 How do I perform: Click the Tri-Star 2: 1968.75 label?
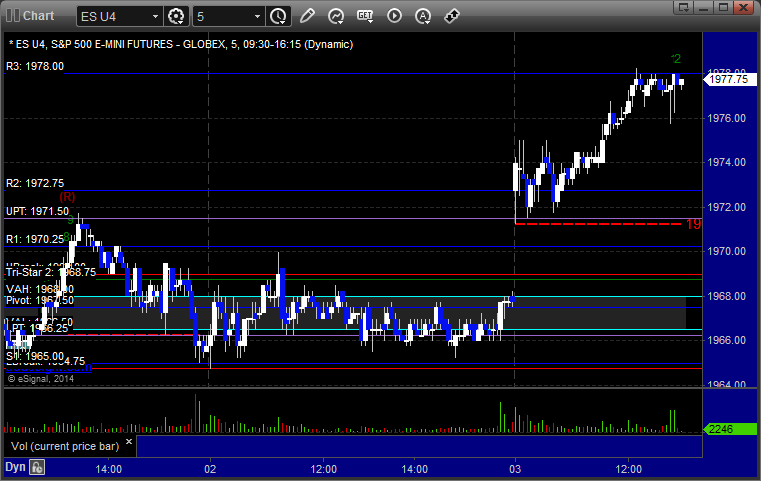pyautogui.click(x=51, y=272)
